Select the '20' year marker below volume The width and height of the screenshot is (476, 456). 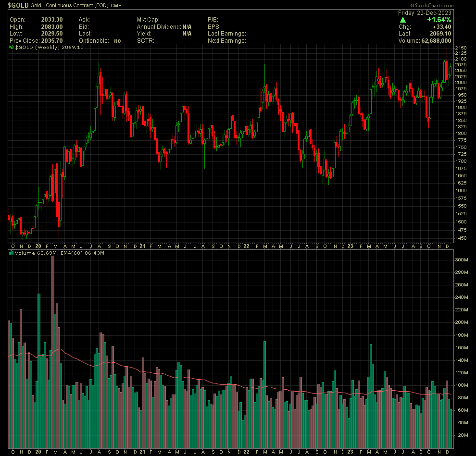coord(38,452)
